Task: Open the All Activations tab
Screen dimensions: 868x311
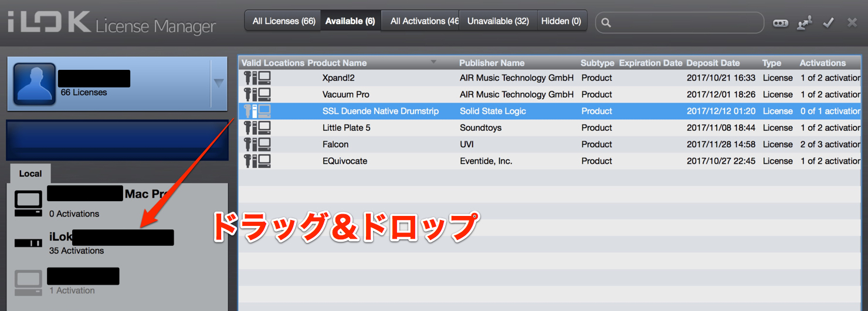Action: click(420, 21)
